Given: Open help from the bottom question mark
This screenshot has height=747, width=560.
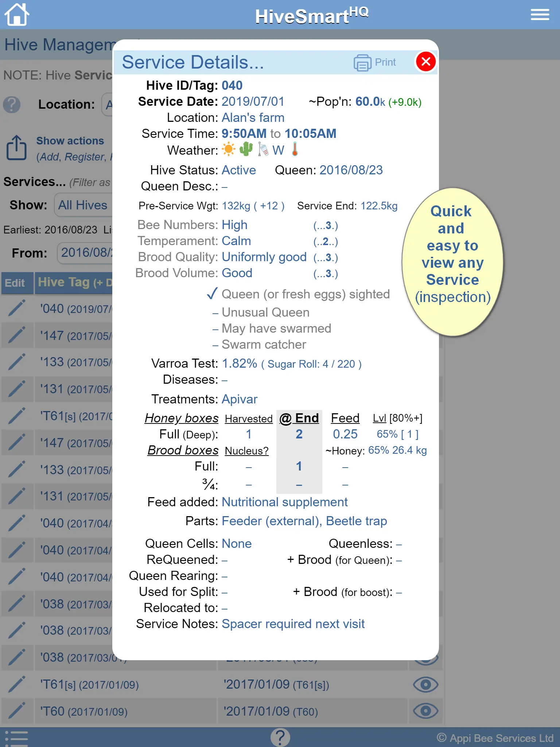Looking at the screenshot, I should [x=280, y=738].
